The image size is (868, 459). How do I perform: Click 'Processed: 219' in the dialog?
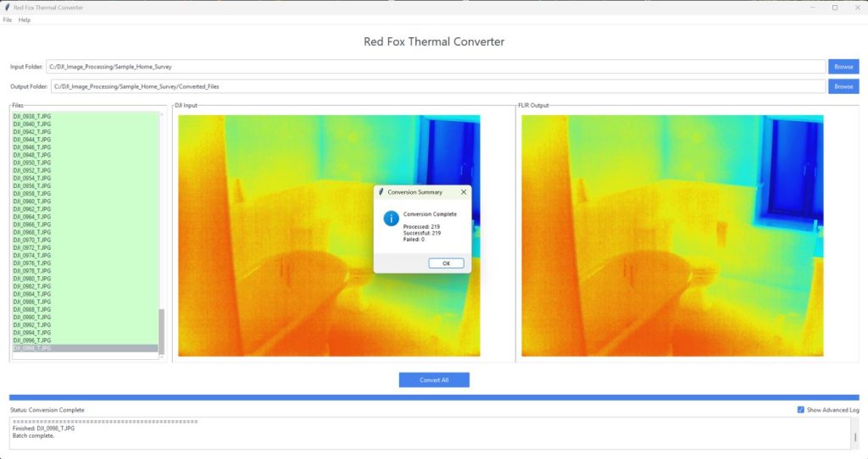[x=421, y=227]
